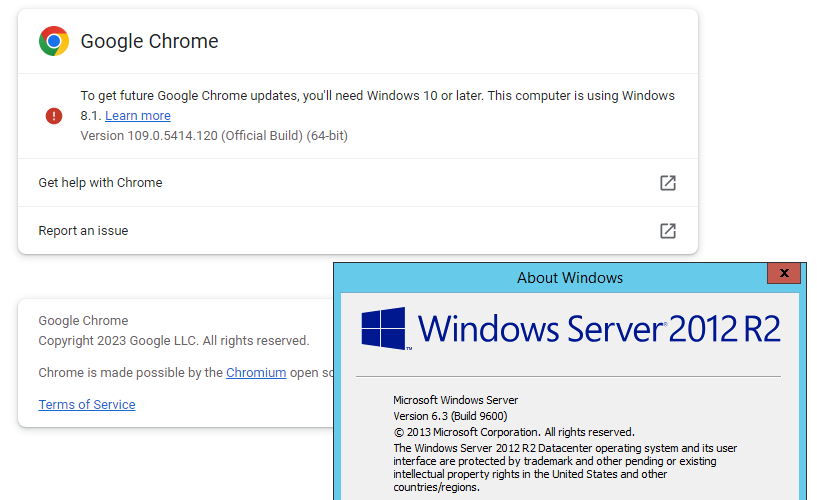
Task: Close the About Windows dialog
Action: click(784, 273)
